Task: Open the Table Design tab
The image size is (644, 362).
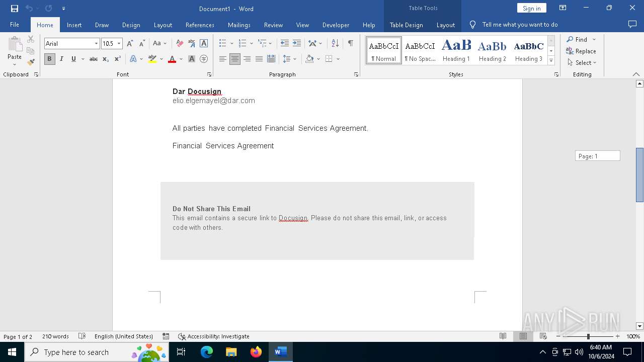Action: coord(406,25)
